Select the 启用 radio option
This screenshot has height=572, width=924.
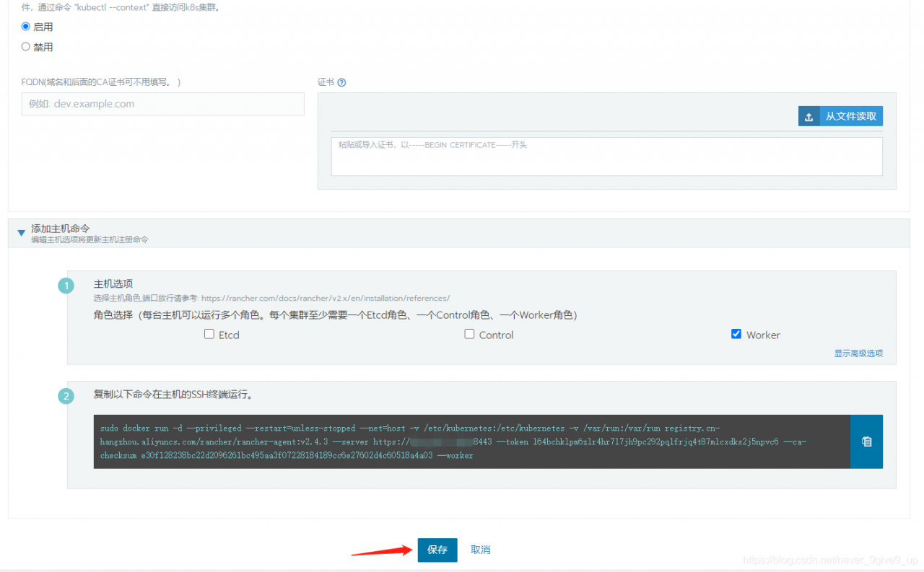pos(26,27)
